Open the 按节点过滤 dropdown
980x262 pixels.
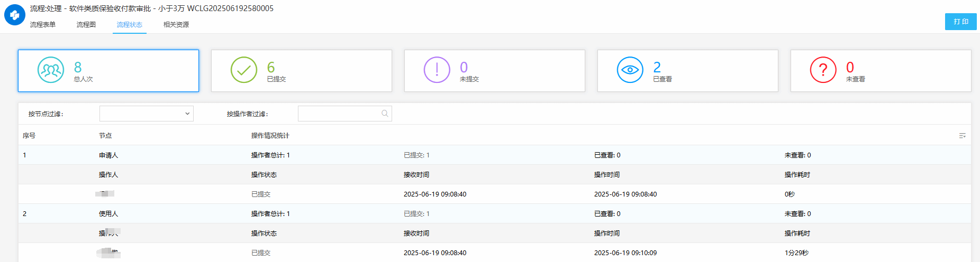[147, 114]
